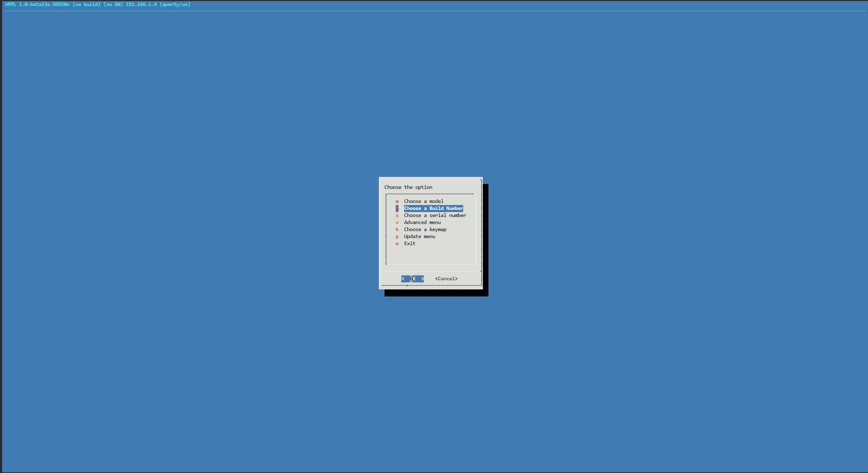Image resolution: width=868 pixels, height=473 pixels.
Task: Select 'Choose a Build Number' highlighted entry
Action: [x=433, y=208]
